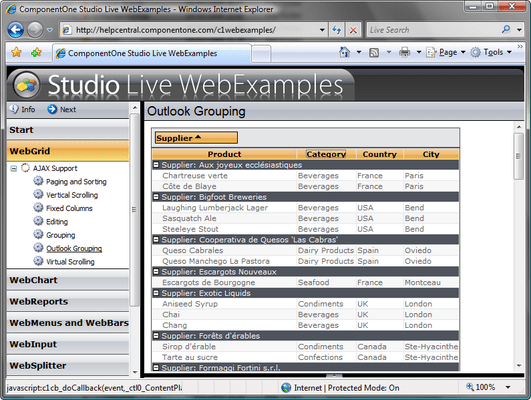Open the WebMenus and WebBars section
The image size is (531, 400).
coord(68,323)
